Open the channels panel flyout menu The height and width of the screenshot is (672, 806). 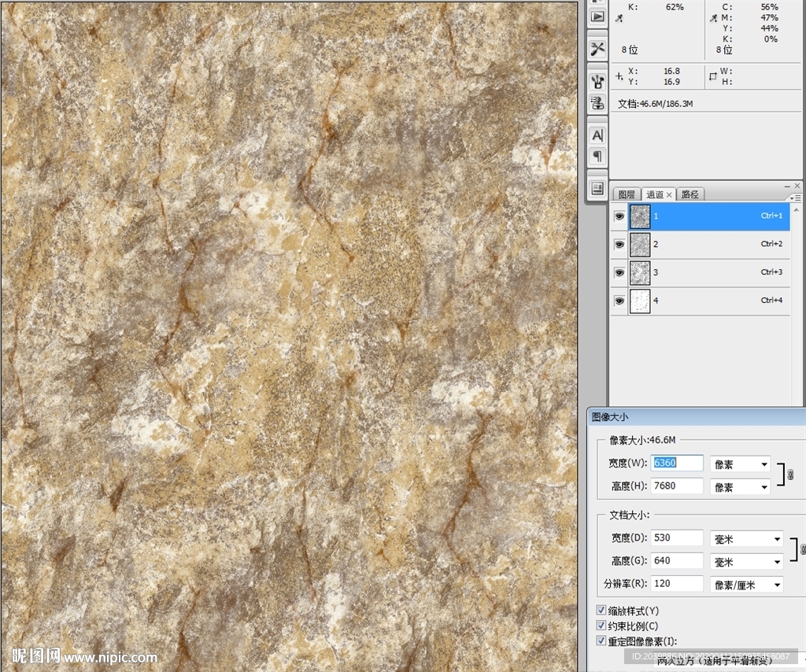(x=795, y=198)
